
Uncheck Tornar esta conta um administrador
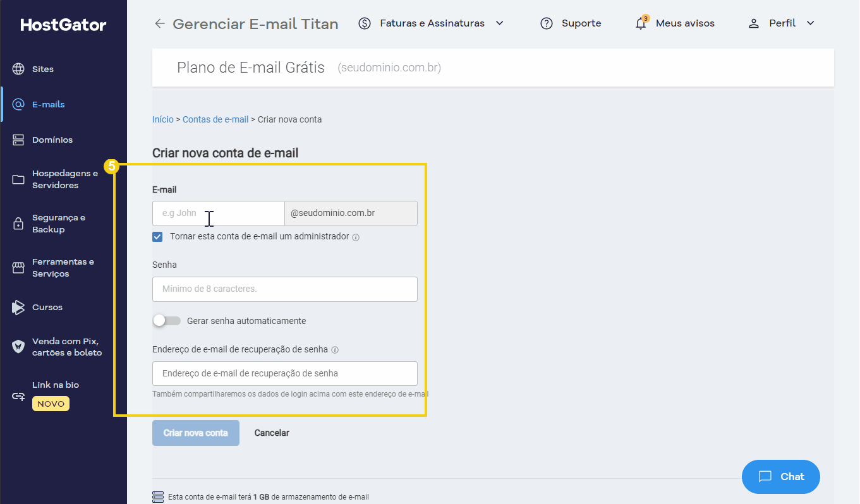coord(157,237)
